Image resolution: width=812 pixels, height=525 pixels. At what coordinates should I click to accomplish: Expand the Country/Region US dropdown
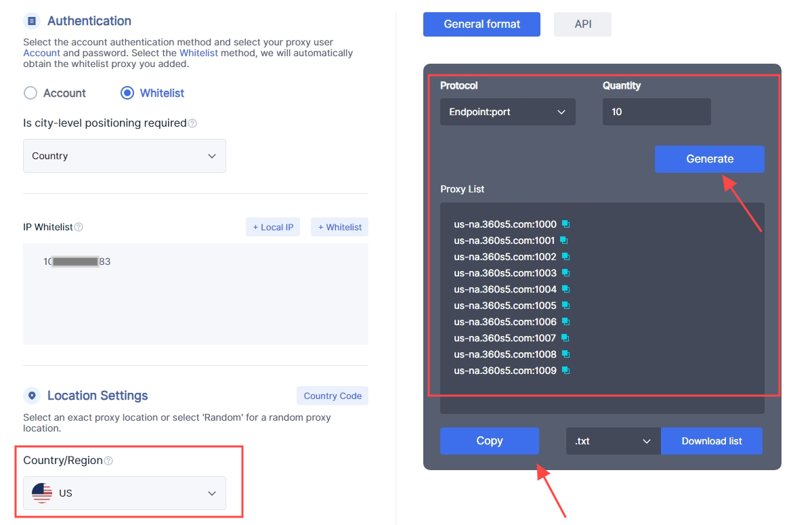[x=125, y=493]
